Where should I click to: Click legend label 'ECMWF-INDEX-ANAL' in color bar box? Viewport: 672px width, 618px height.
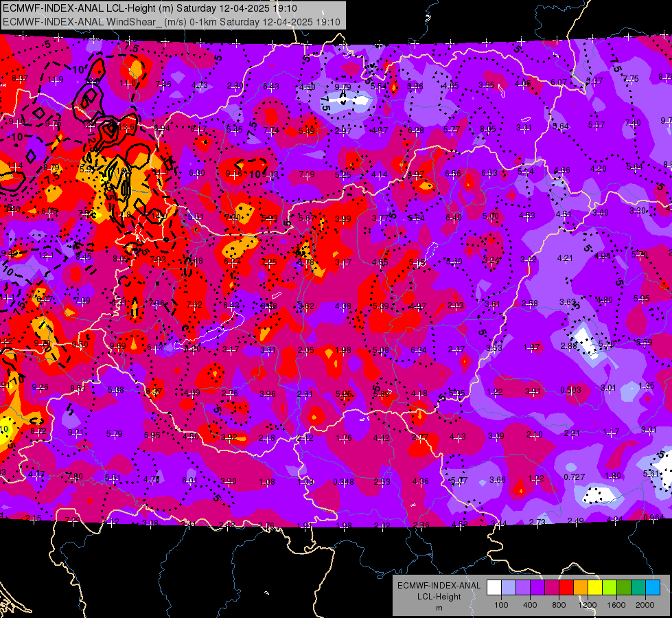pyautogui.click(x=439, y=586)
